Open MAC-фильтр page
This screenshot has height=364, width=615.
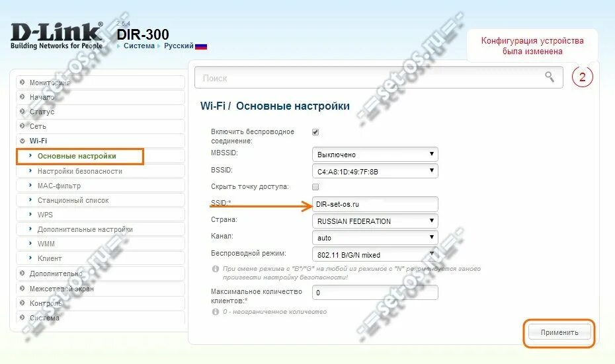pos(101,186)
